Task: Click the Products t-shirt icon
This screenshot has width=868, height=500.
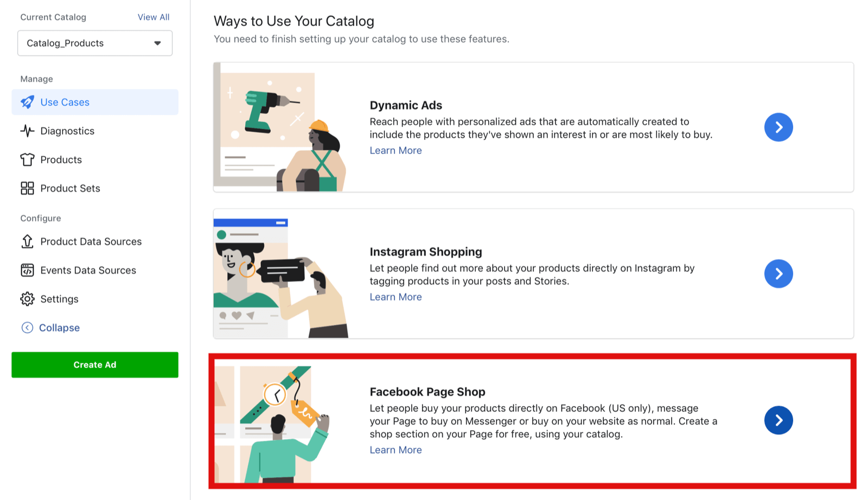Action: click(27, 159)
